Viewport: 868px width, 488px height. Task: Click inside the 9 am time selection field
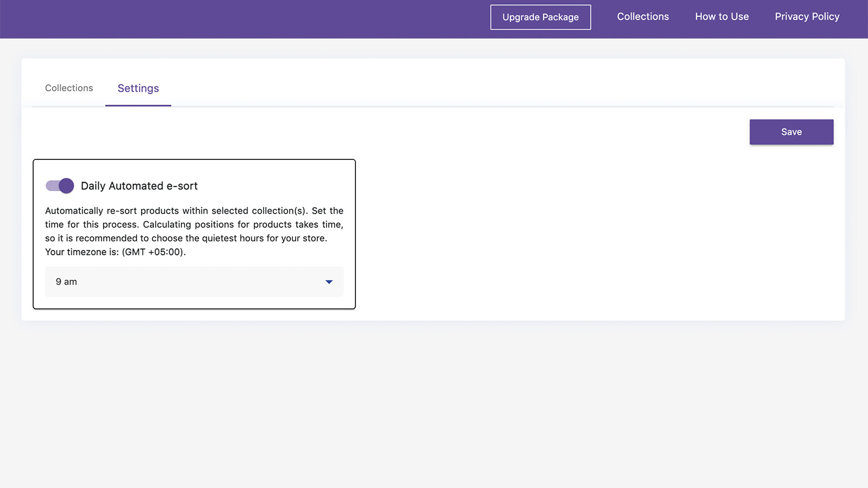point(163,282)
